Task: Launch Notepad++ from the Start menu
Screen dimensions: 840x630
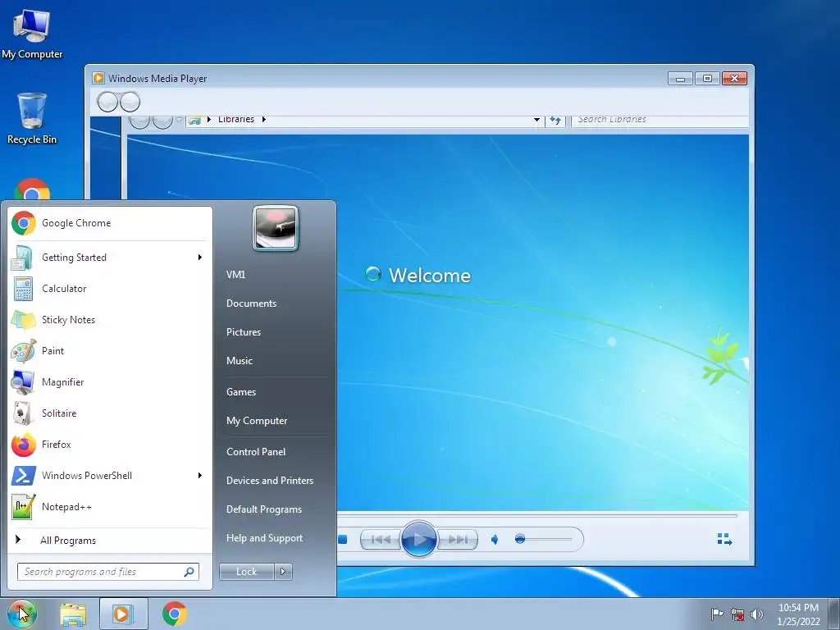Action: (111, 506)
